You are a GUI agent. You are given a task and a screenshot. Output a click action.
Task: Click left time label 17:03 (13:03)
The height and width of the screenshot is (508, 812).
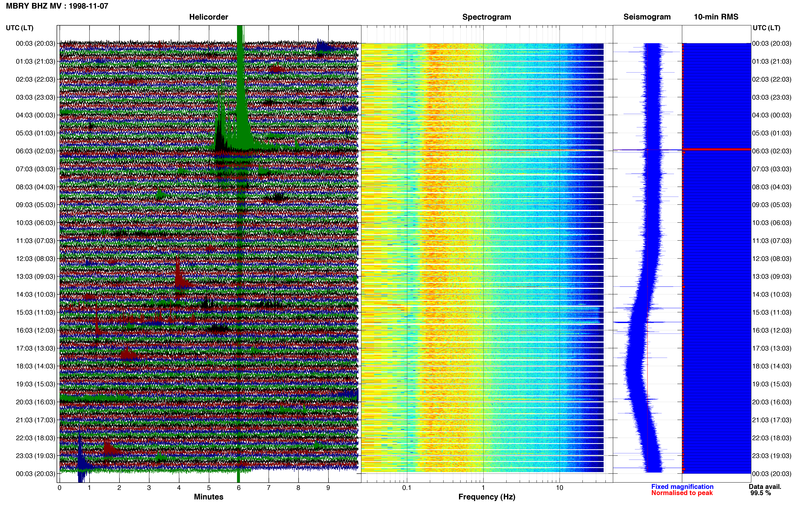tap(36, 348)
